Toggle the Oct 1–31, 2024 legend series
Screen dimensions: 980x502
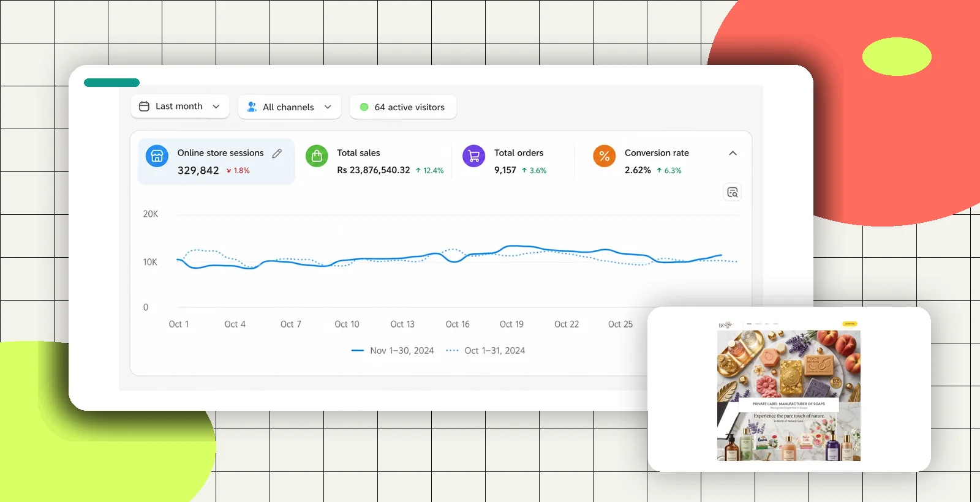(486, 351)
